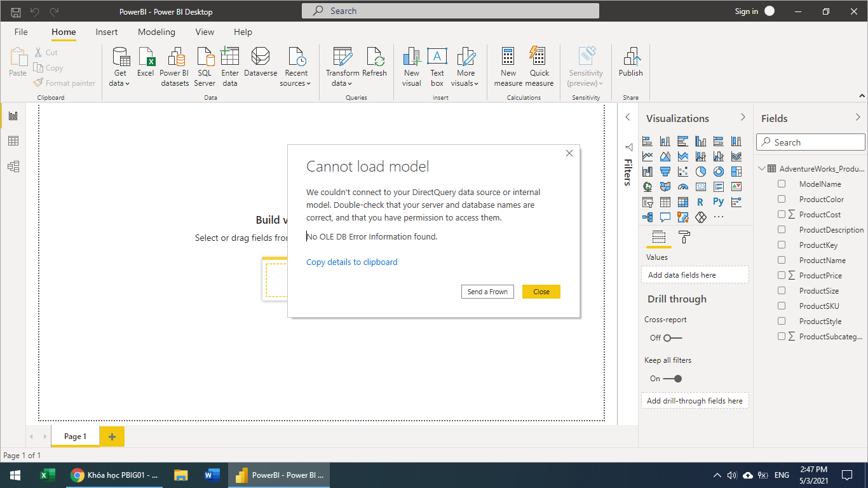
Task: Select the KPI visual
Action: coord(736,187)
